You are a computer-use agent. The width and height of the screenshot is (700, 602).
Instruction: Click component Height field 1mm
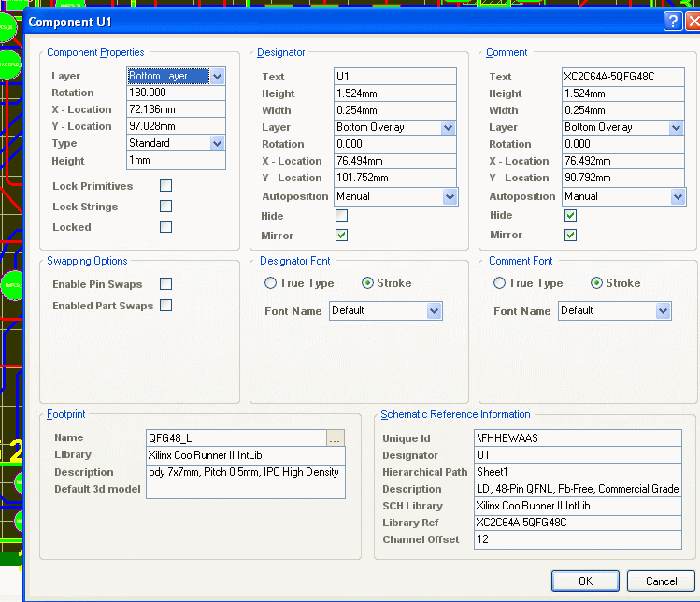coord(176,161)
